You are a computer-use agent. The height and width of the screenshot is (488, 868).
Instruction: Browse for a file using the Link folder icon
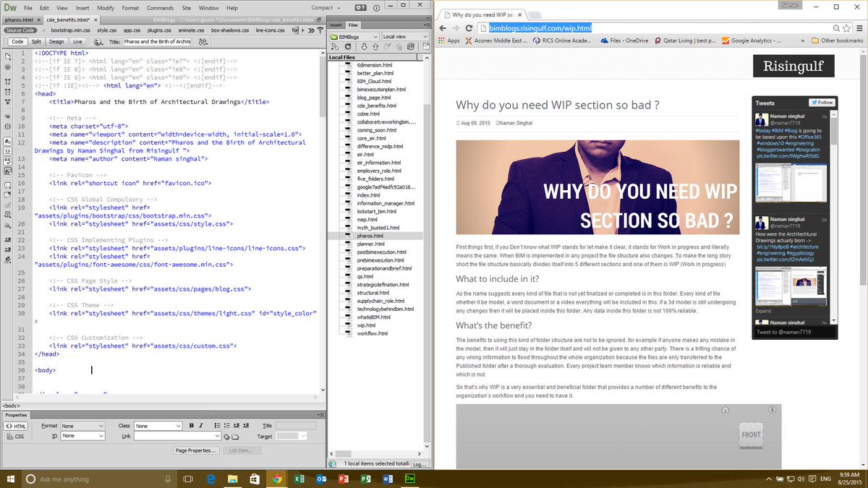[234, 436]
